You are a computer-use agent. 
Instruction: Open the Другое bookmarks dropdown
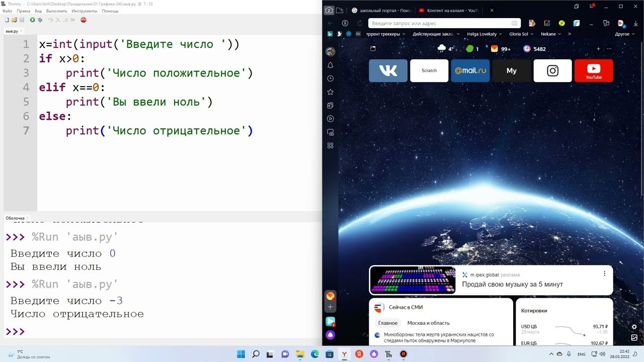tap(624, 34)
